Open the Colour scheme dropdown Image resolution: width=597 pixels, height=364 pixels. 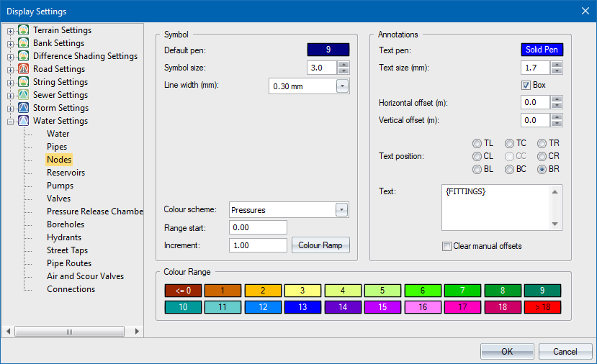point(342,210)
